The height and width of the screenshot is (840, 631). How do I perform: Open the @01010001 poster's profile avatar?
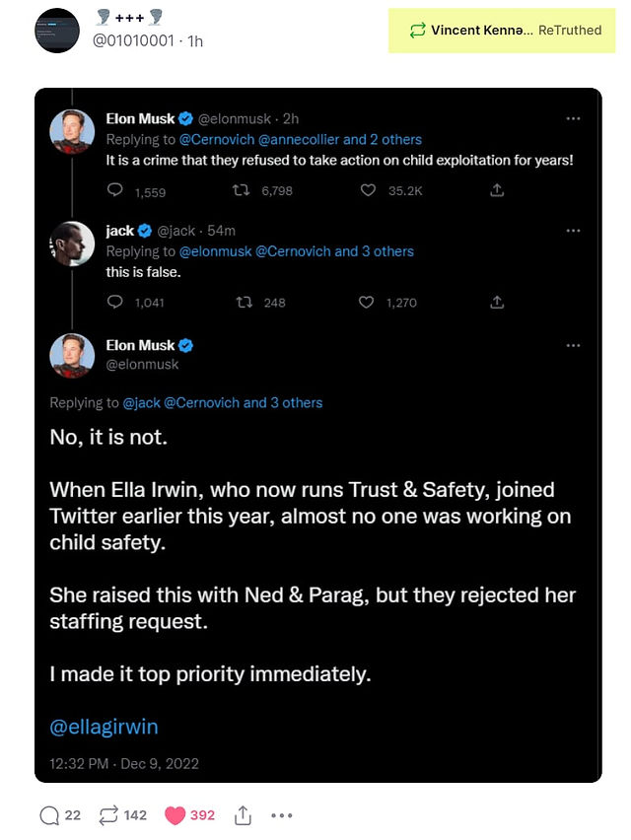57,31
